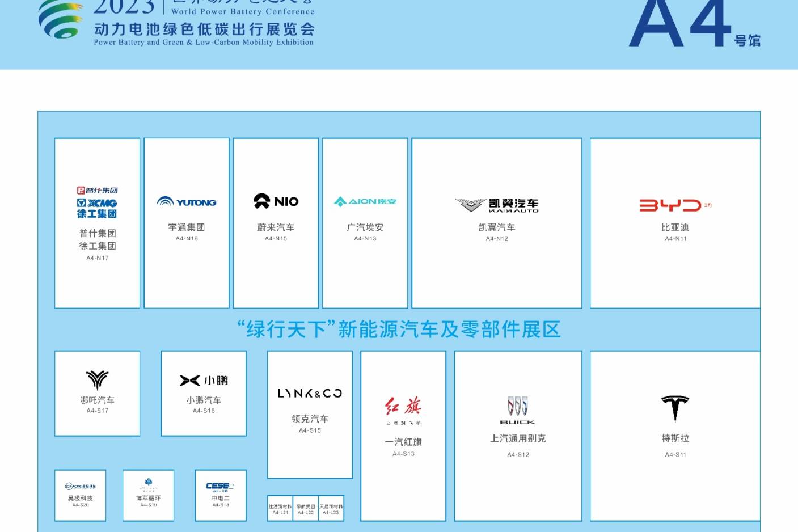Screen dimensions: 798x532
Task: Click booth number A4-S12
Action: click(x=518, y=455)
